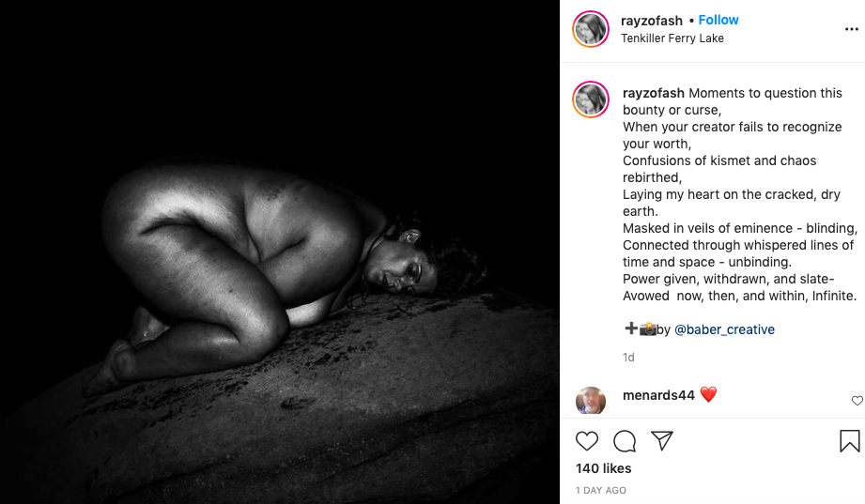Open rayzofash profile picture in header
Viewport: 865px width, 504px height.
(x=590, y=29)
